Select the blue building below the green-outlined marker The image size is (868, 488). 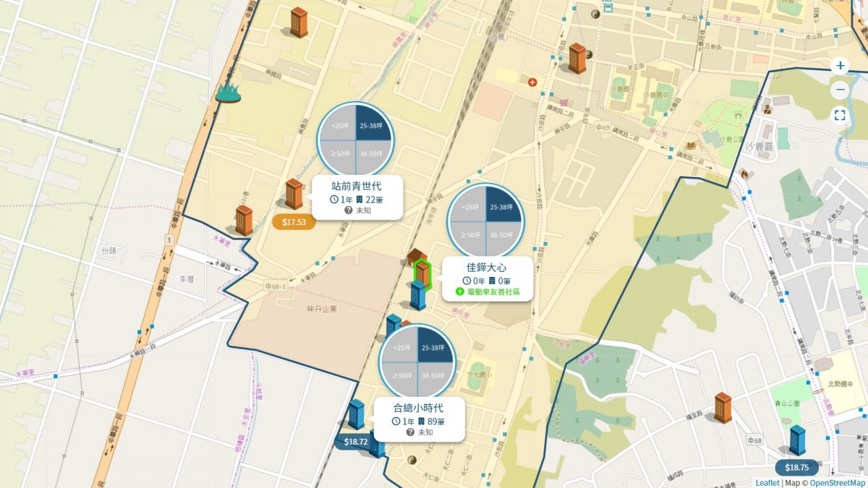(417, 296)
